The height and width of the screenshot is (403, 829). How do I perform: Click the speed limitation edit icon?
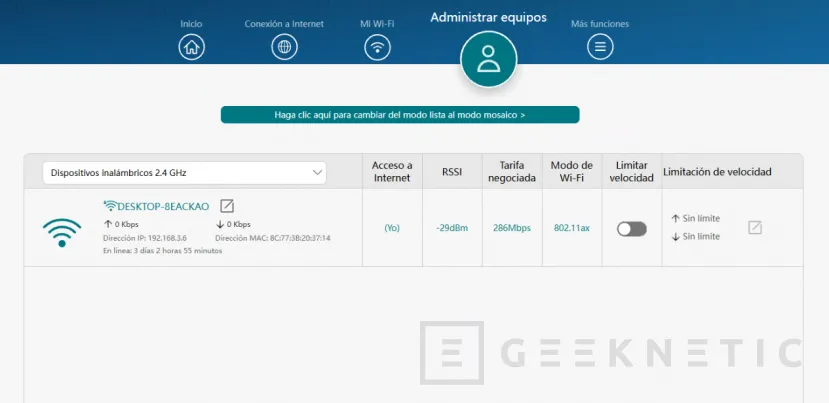pos(755,227)
